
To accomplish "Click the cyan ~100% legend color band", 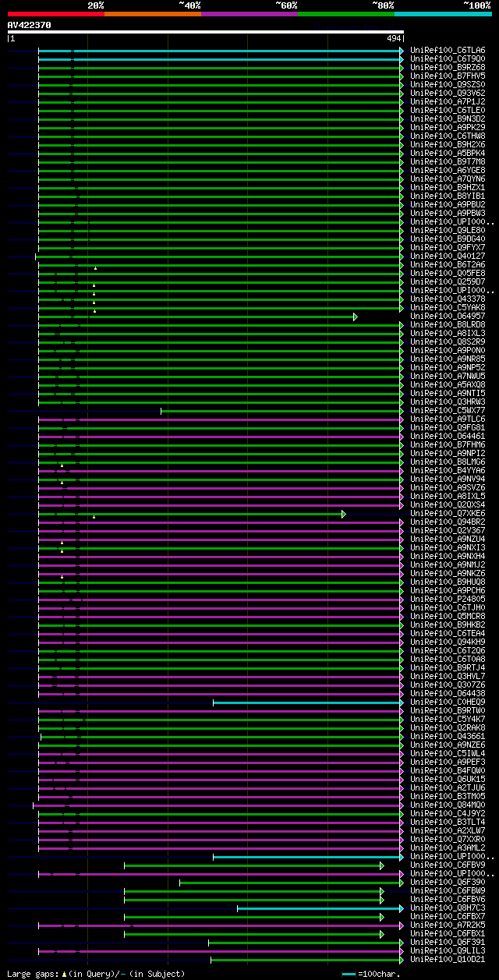I will (x=442, y=14).
